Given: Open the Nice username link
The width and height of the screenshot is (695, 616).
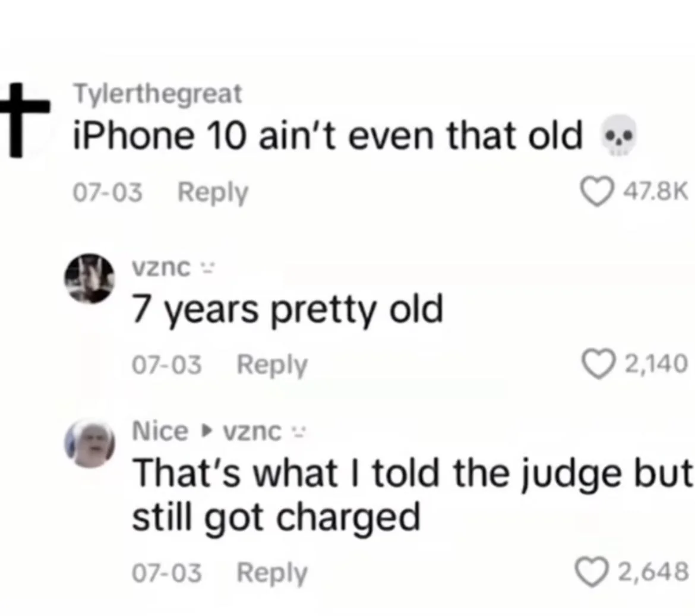Looking at the screenshot, I should click(x=160, y=431).
